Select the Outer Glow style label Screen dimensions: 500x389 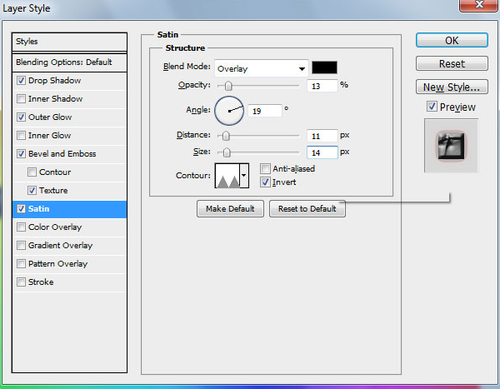50,117
